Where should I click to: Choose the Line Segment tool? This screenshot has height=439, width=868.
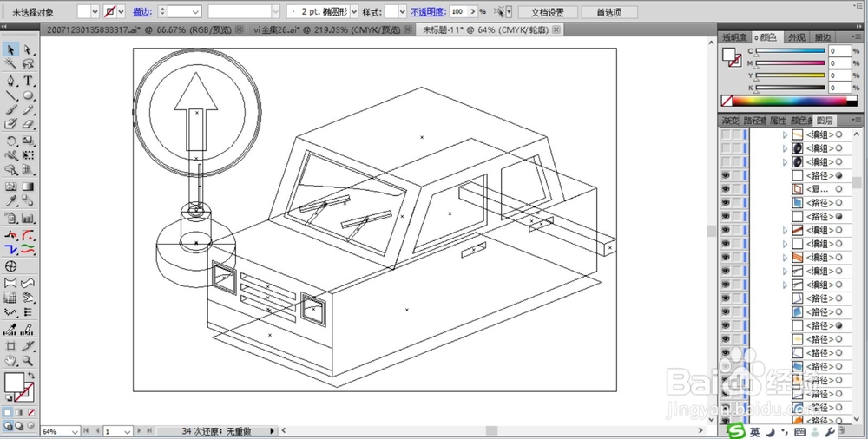click(x=10, y=95)
